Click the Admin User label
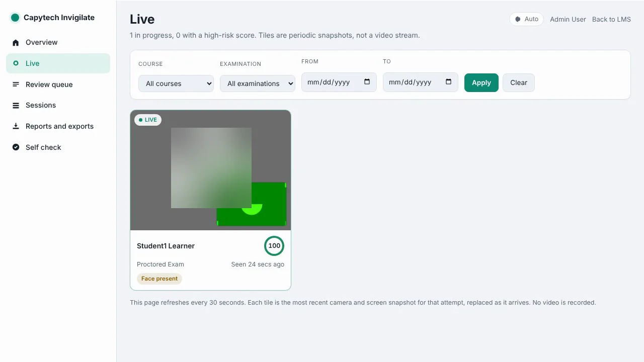The width and height of the screenshot is (644, 362). click(x=568, y=19)
